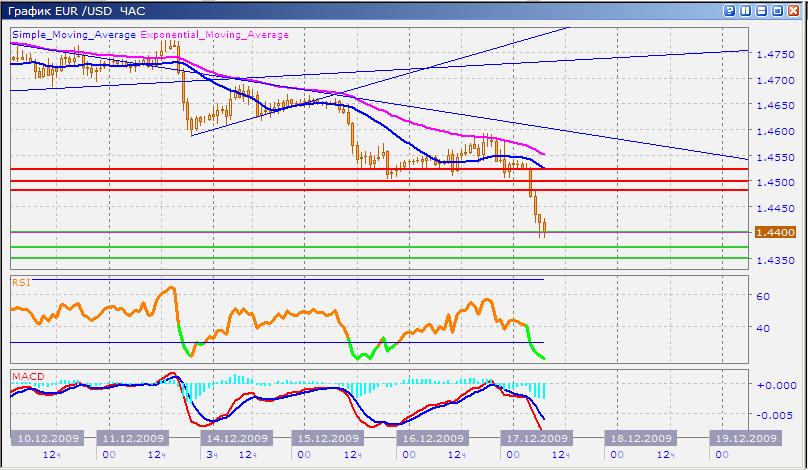This screenshot has width=808, height=470.
Task: Click the current price tag 1.4400
Action: [775, 232]
